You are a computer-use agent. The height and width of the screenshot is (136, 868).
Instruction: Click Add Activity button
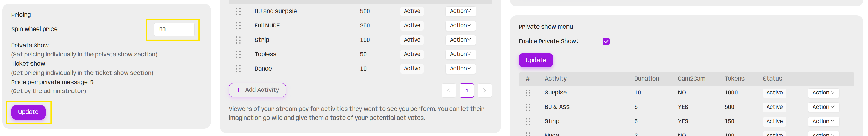pos(257,90)
